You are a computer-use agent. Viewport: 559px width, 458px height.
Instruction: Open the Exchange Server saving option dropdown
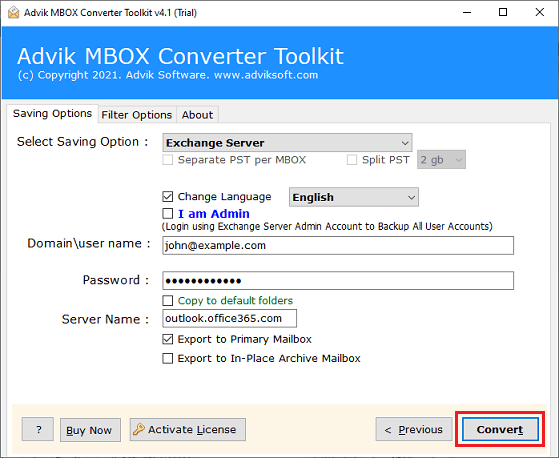pyautogui.click(x=287, y=143)
